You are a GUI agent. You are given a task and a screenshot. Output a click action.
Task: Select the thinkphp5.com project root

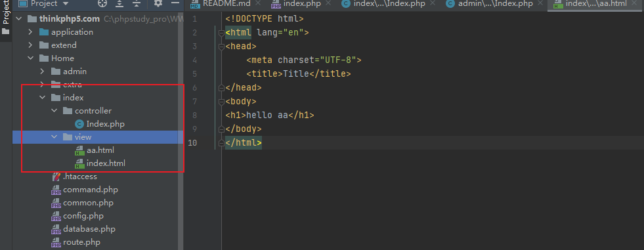[70, 19]
